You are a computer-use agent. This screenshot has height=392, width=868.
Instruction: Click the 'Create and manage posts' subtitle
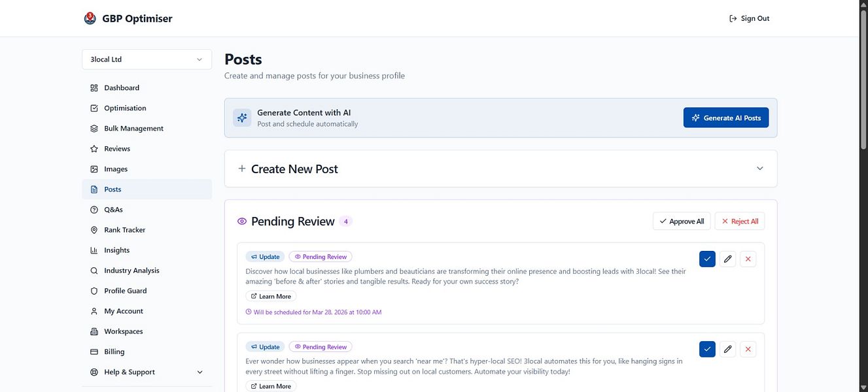click(315, 76)
